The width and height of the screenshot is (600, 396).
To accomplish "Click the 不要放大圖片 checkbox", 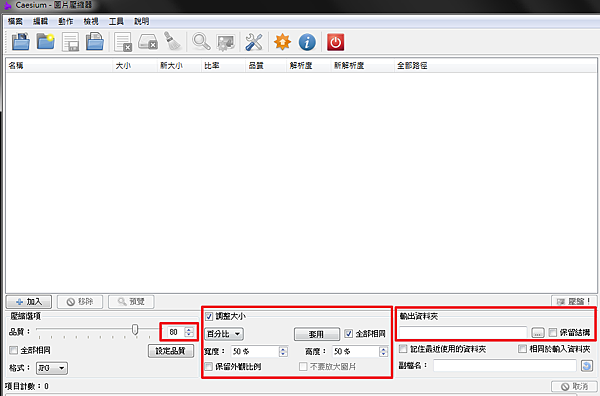I will pos(303,367).
